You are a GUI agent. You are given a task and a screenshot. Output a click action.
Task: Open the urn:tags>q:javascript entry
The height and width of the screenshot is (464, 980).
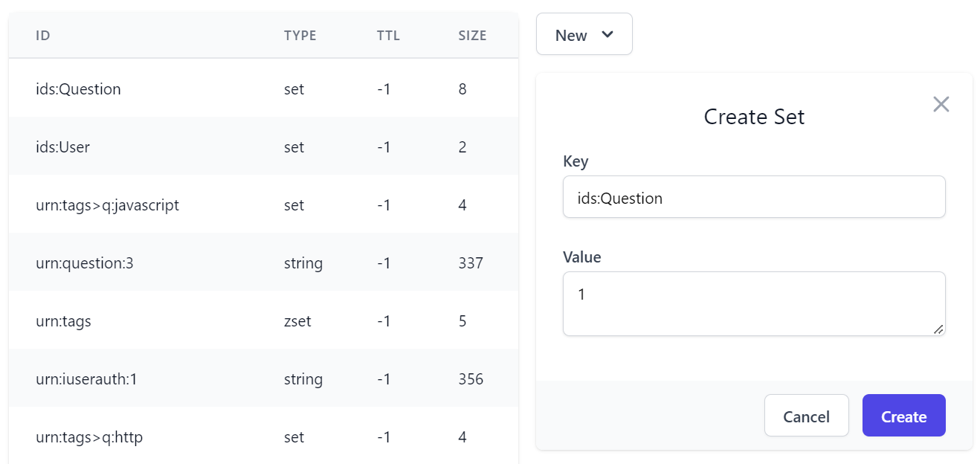click(x=263, y=204)
